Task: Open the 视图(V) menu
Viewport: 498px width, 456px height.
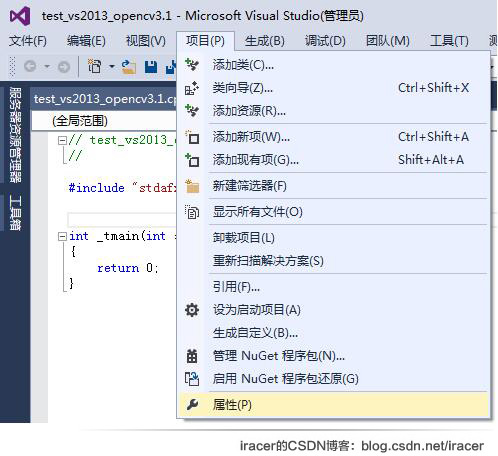Action: pyautogui.click(x=146, y=41)
